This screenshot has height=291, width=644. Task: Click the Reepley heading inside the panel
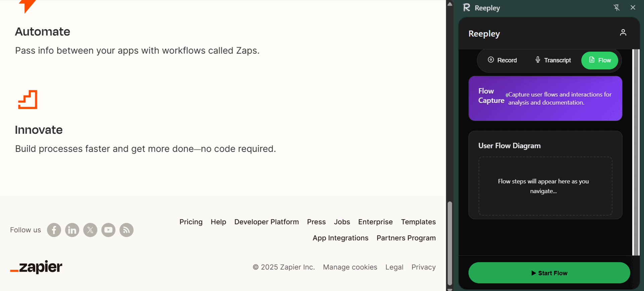point(484,34)
